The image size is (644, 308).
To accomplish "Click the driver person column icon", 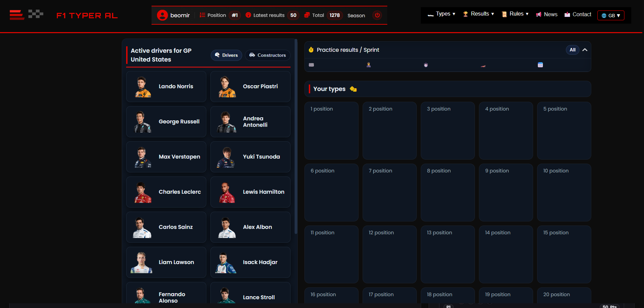I will [x=369, y=65].
